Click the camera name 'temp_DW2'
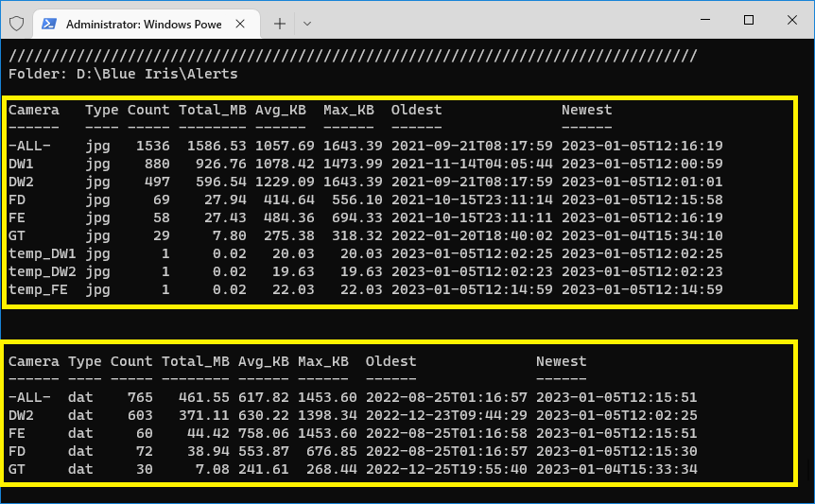 click(x=43, y=271)
